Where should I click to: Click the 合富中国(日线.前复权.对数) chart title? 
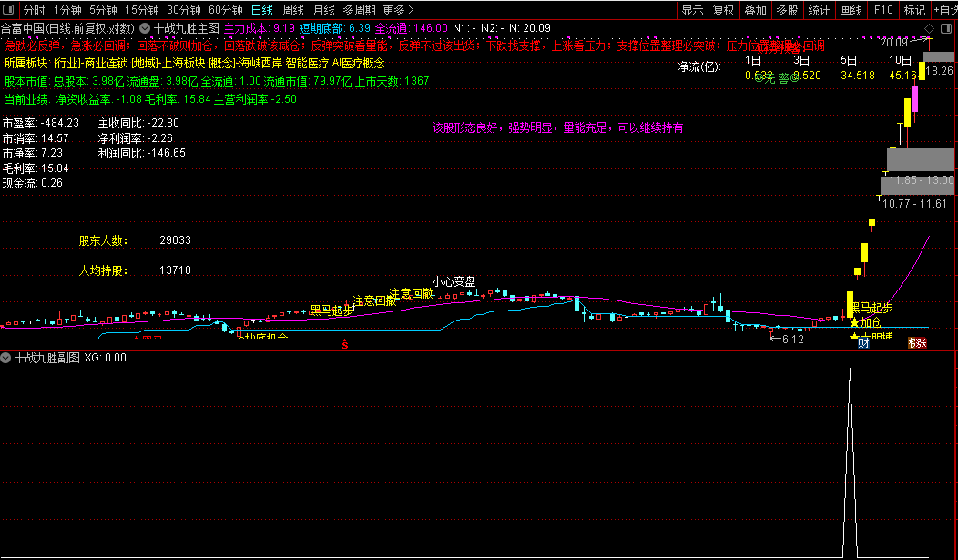pos(67,28)
